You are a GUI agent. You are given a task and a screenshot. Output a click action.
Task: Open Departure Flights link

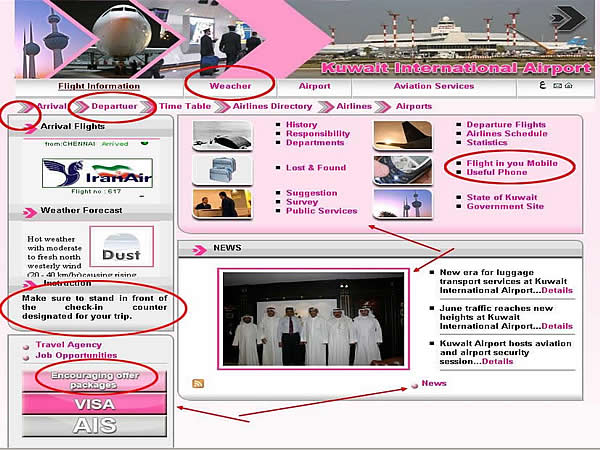[506, 125]
